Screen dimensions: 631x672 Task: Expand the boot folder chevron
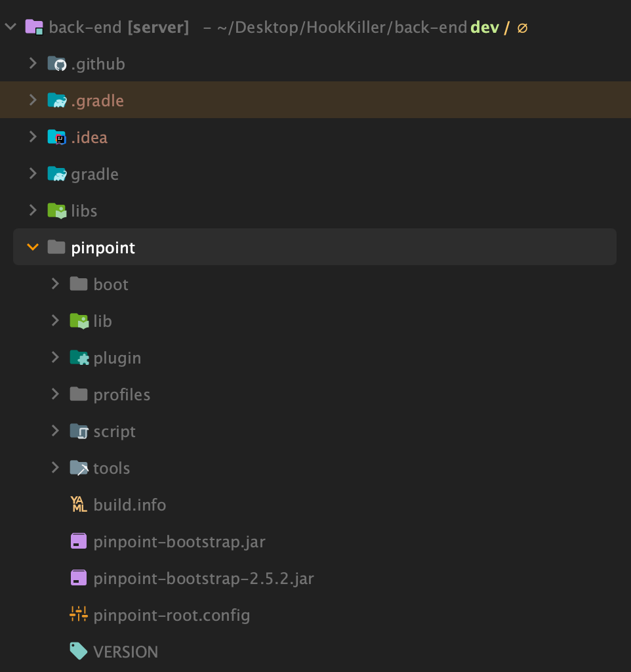(x=55, y=283)
